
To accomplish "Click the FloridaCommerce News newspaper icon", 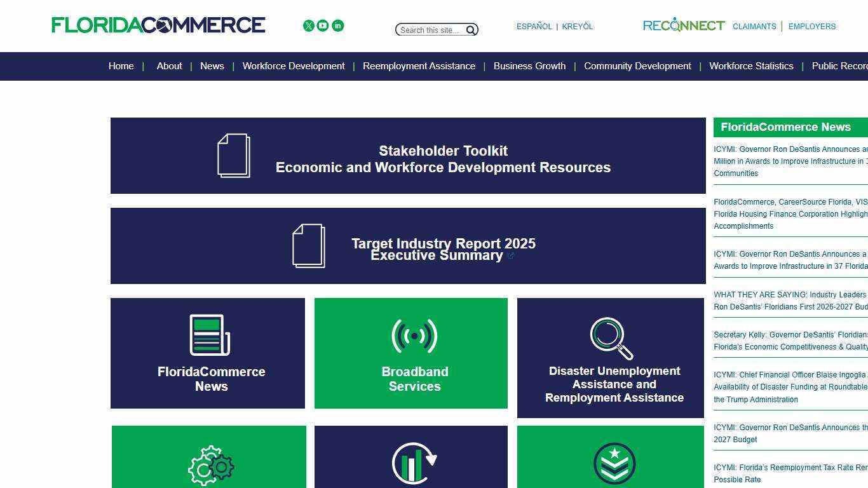I will (210, 335).
